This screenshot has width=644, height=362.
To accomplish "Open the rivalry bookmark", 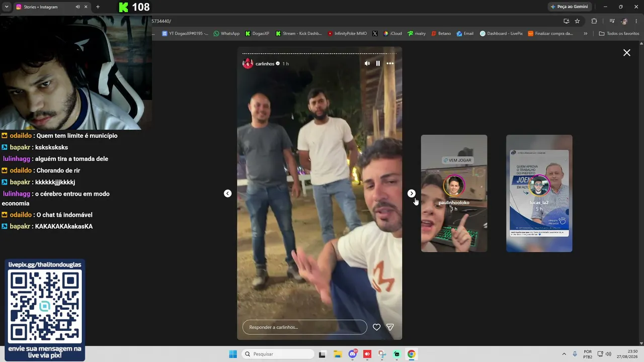I will [x=417, y=34].
